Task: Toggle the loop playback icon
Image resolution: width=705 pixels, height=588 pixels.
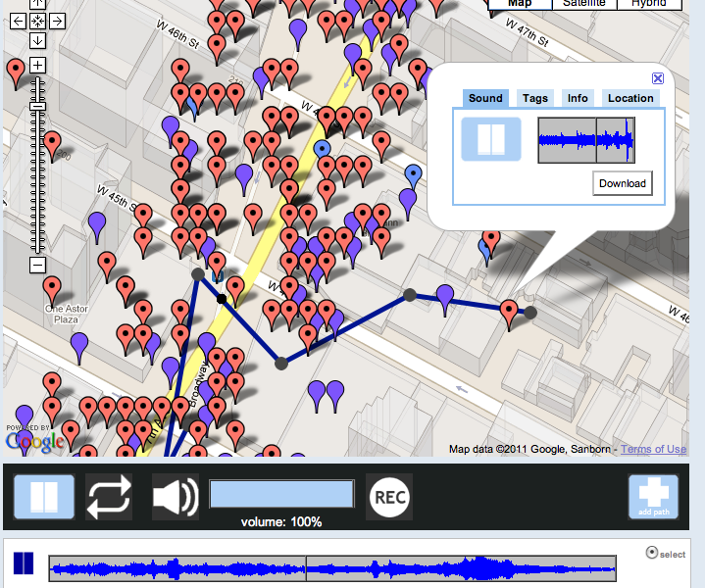Action: point(108,497)
